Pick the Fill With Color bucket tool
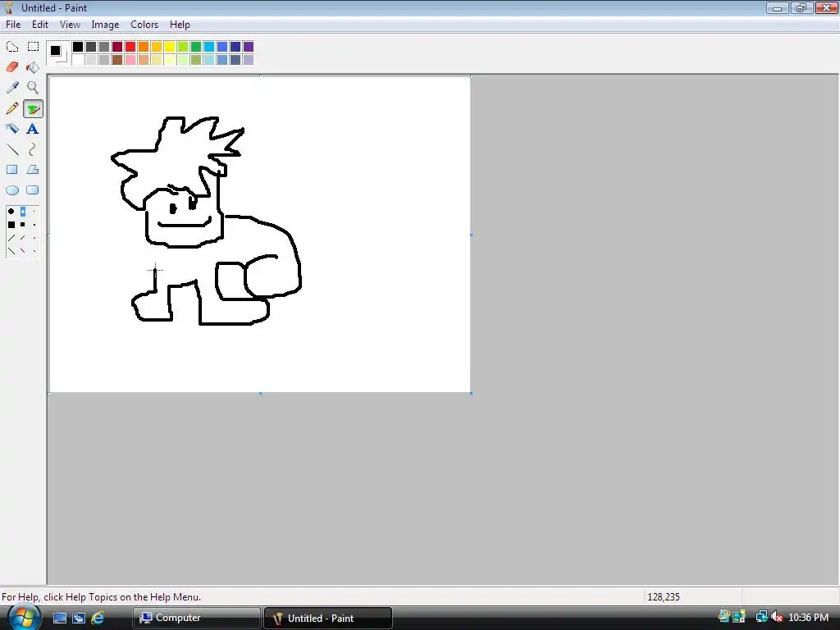This screenshot has width=840, height=630. pyautogui.click(x=33, y=67)
